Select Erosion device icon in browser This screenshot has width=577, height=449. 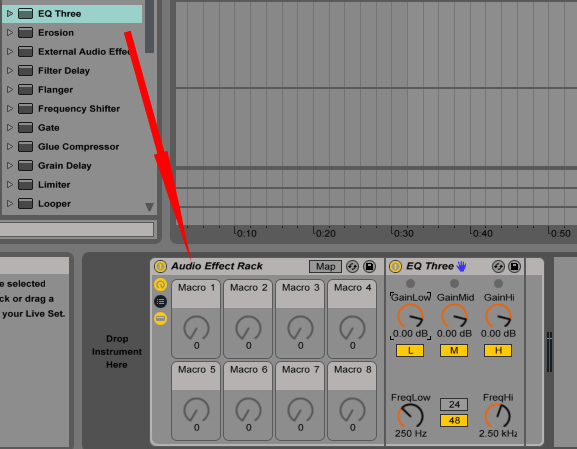[x=25, y=33]
